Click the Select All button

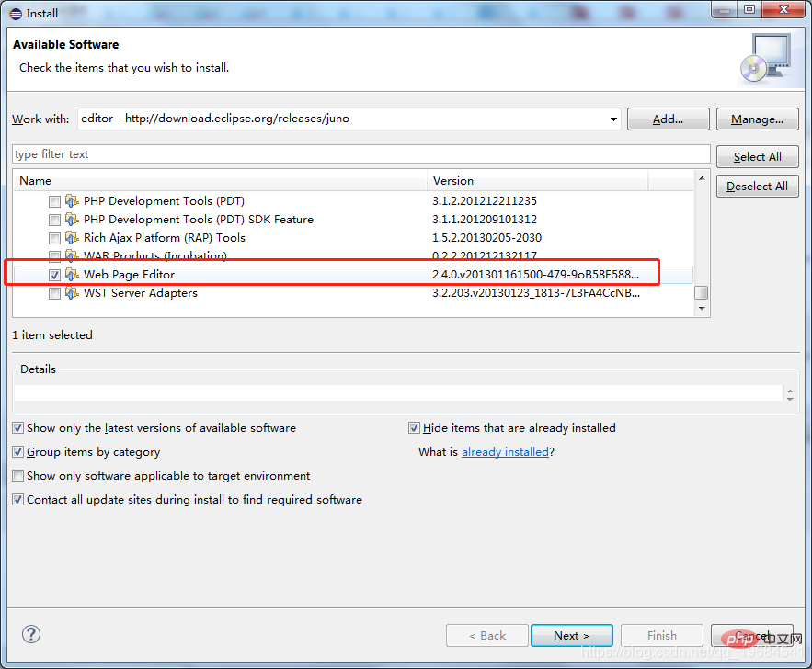[x=757, y=157]
